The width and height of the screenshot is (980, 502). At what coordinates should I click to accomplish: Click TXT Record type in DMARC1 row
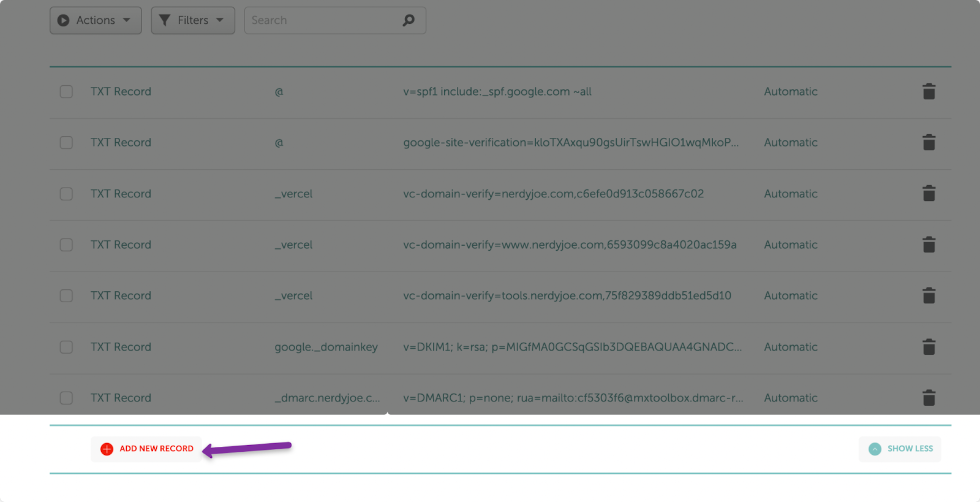pos(121,398)
